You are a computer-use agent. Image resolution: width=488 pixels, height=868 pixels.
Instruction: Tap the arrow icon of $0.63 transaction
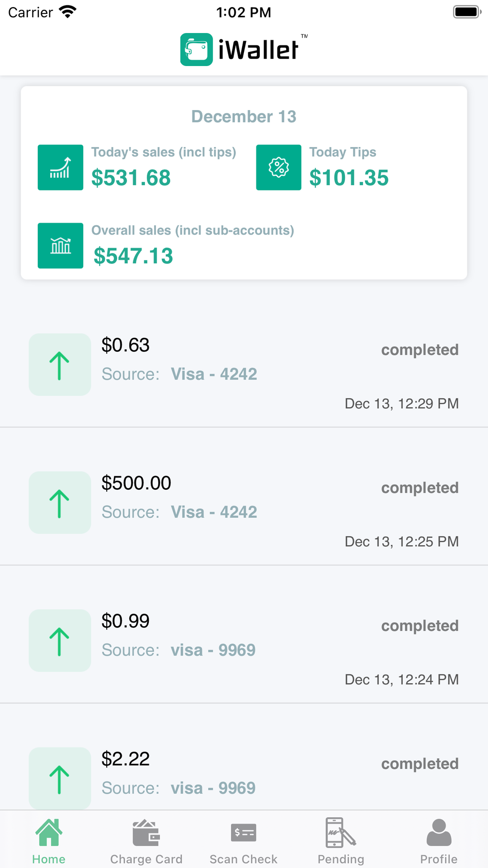click(x=60, y=365)
